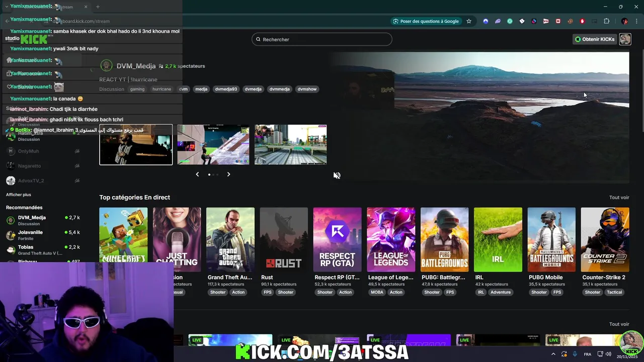This screenshot has width=644, height=362.
Task: Open the PUBG Mobile category card
Action: point(551,240)
